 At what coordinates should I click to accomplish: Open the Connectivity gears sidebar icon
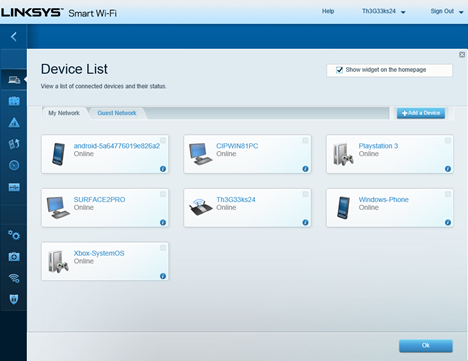click(x=14, y=235)
